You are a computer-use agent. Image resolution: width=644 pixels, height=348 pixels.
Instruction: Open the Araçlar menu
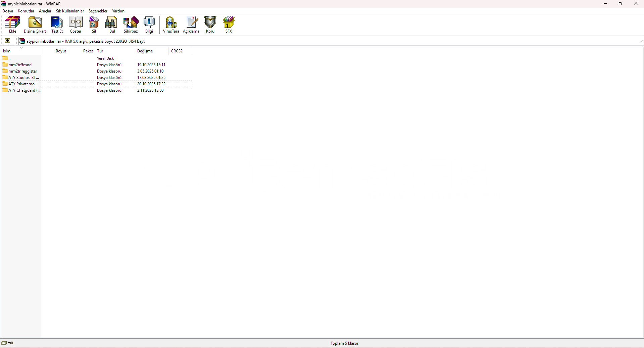tap(45, 11)
